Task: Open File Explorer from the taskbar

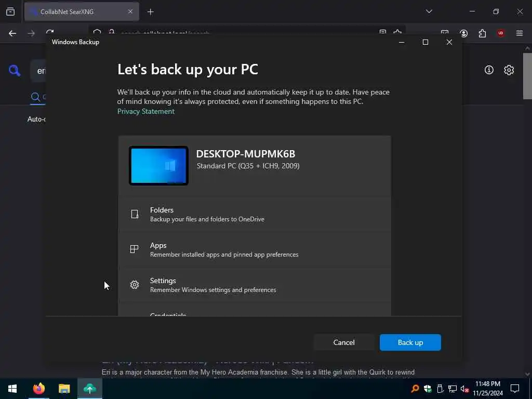Action: [x=64, y=389]
